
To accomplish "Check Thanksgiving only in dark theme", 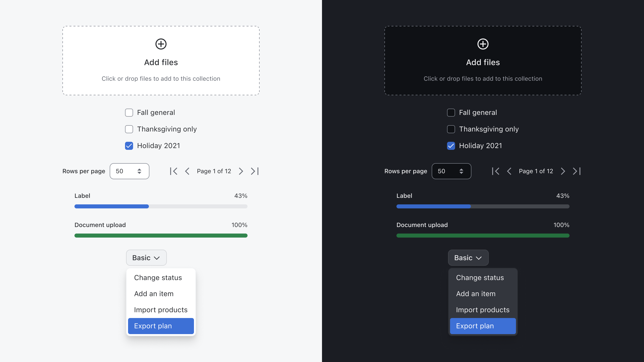I will click(x=451, y=129).
